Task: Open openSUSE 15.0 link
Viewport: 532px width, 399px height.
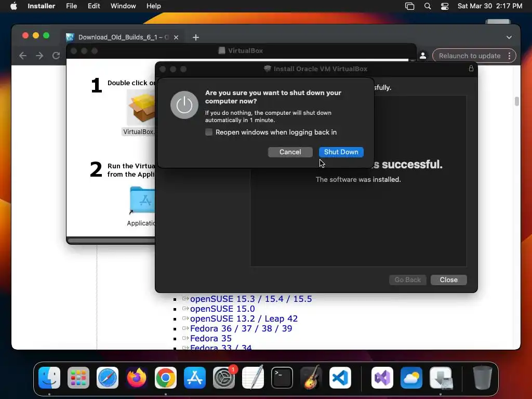Action: [222, 309]
